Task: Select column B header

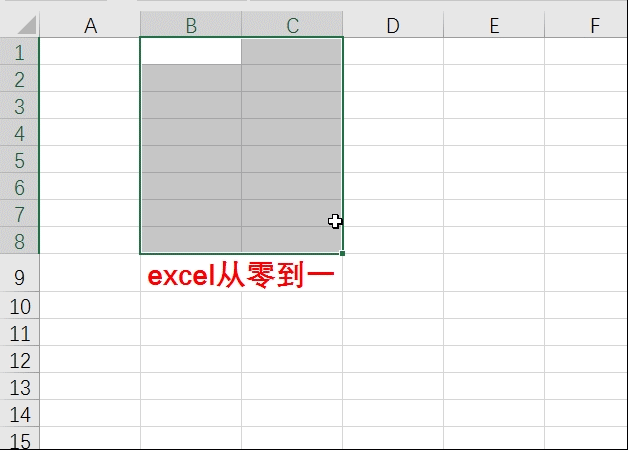Action: coord(191,25)
